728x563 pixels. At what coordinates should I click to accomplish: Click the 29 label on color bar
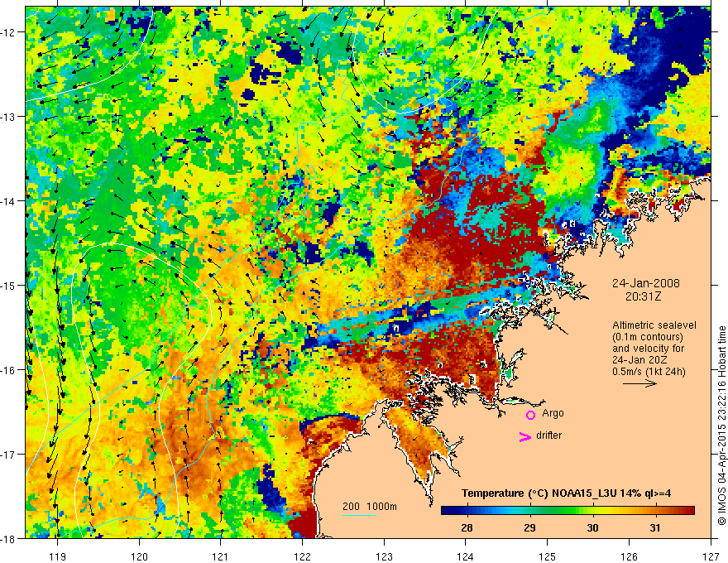pos(529,528)
